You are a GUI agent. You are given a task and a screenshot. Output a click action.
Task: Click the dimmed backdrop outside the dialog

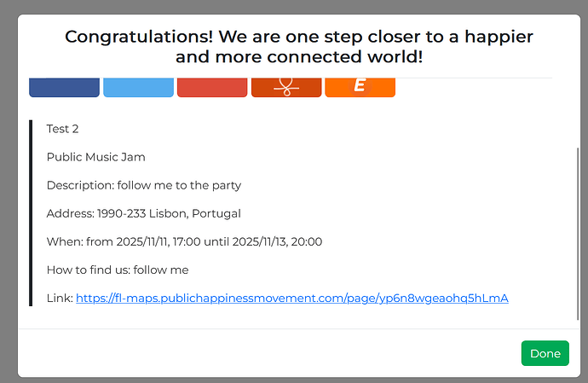(8, 213)
